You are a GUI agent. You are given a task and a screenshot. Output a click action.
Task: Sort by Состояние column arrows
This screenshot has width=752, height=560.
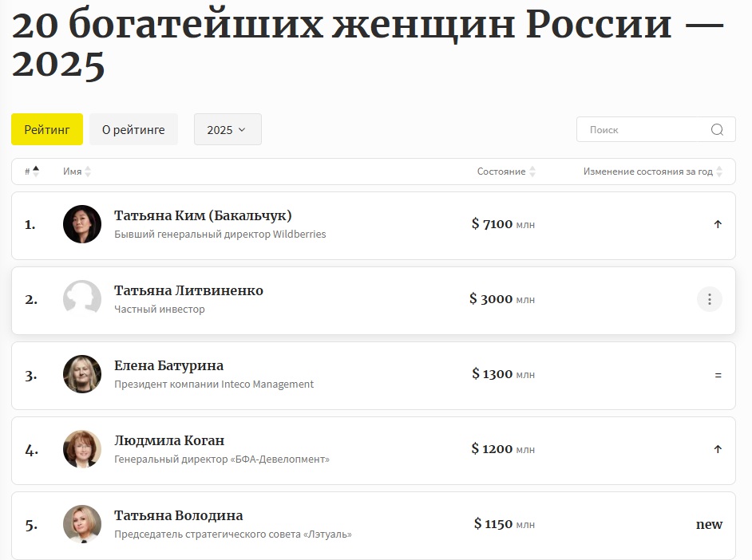[532, 172]
